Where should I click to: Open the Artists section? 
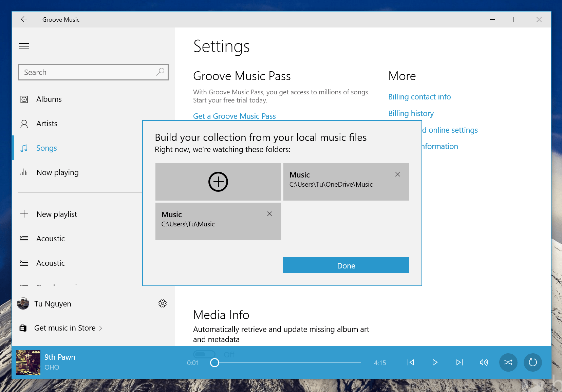pos(47,124)
